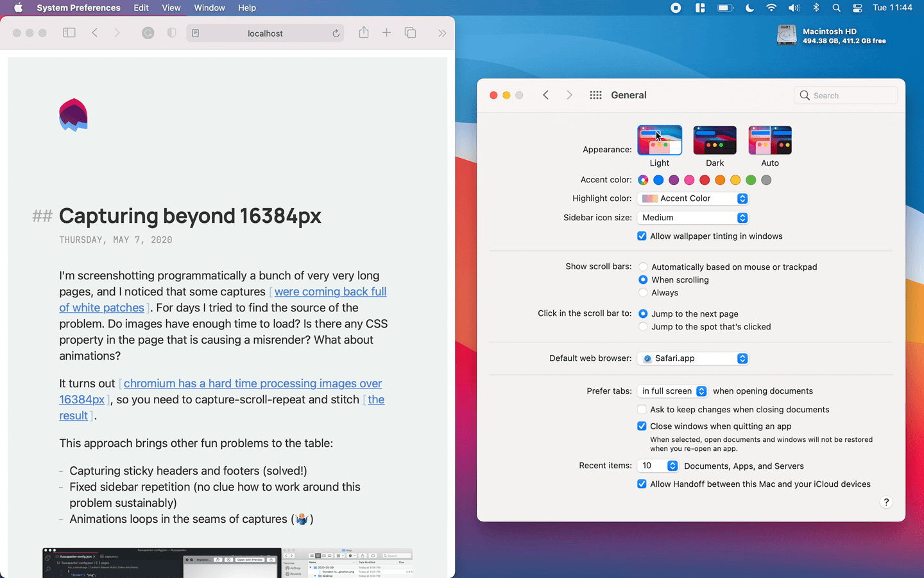This screenshot has width=924, height=578.
Task: Follow the 'were coming back full' link
Action: [330, 292]
